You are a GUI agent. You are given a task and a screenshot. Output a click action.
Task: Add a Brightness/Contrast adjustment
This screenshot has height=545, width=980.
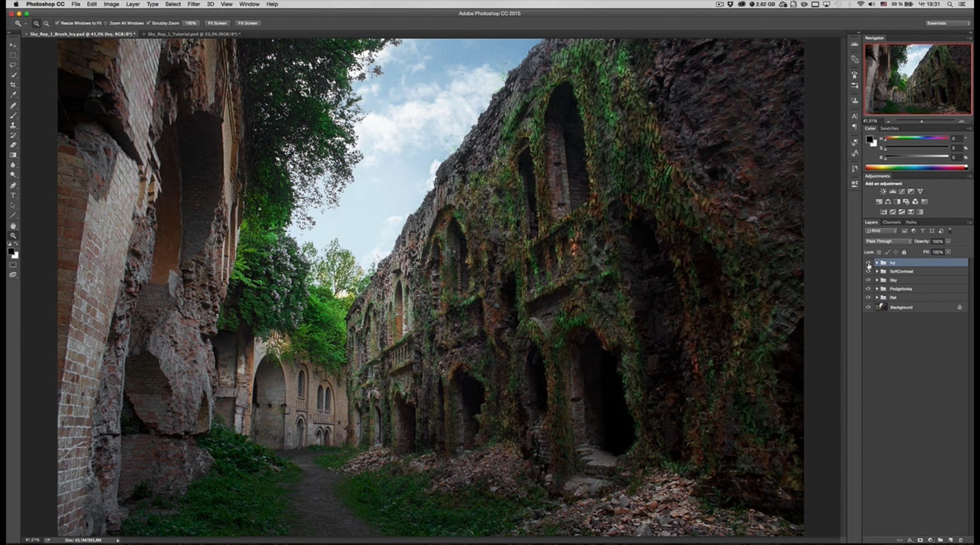(x=883, y=192)
